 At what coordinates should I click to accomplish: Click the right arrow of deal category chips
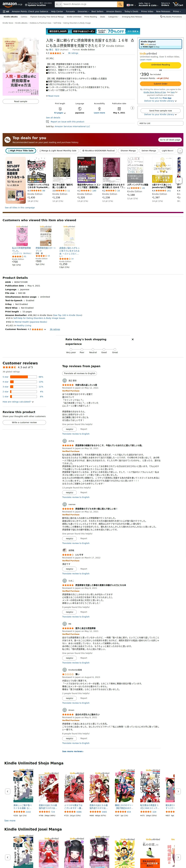180,151
